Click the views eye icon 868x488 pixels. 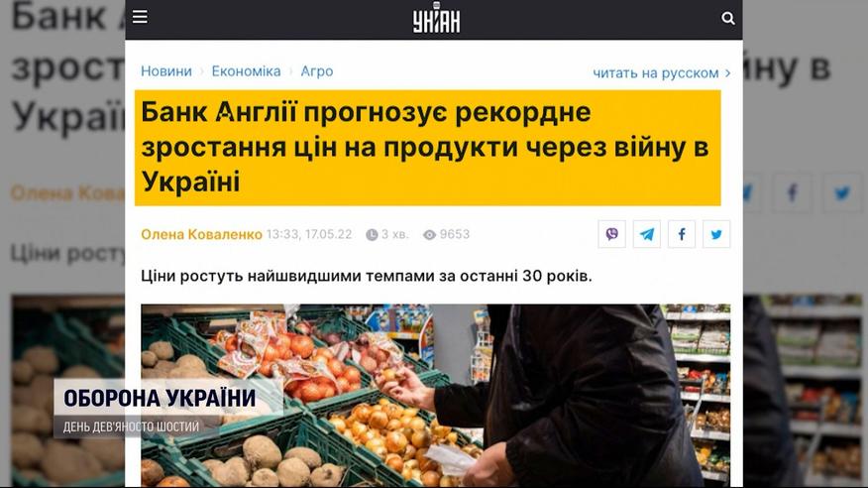tap(429, 235)
